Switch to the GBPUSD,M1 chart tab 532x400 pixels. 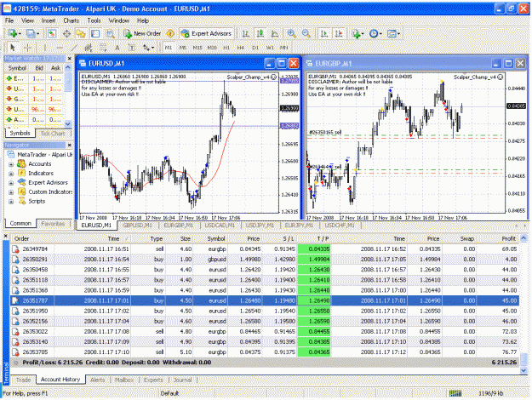pos(137,226)
